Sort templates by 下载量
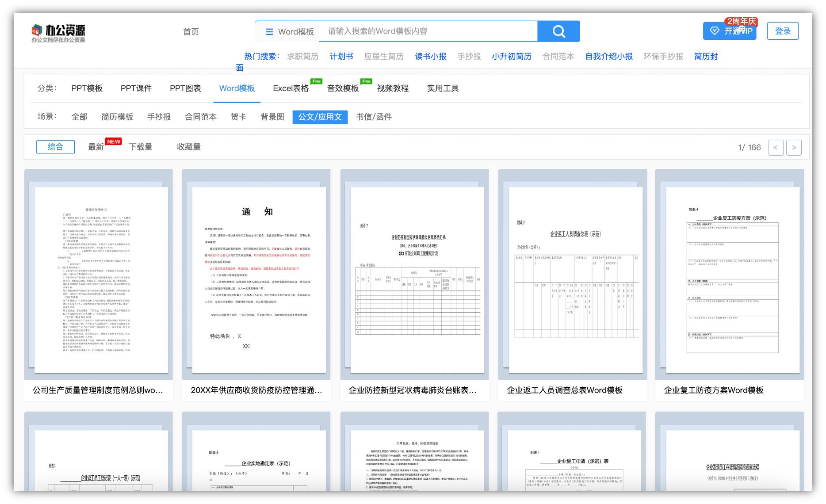The width and height of the screenshot is (826, 504). 141,147
